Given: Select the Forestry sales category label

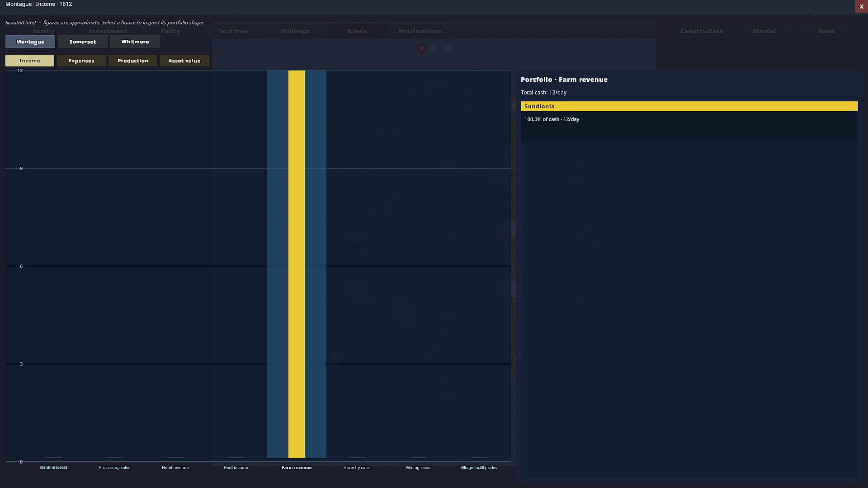Looking at the screenshot, I should [357, 468].
